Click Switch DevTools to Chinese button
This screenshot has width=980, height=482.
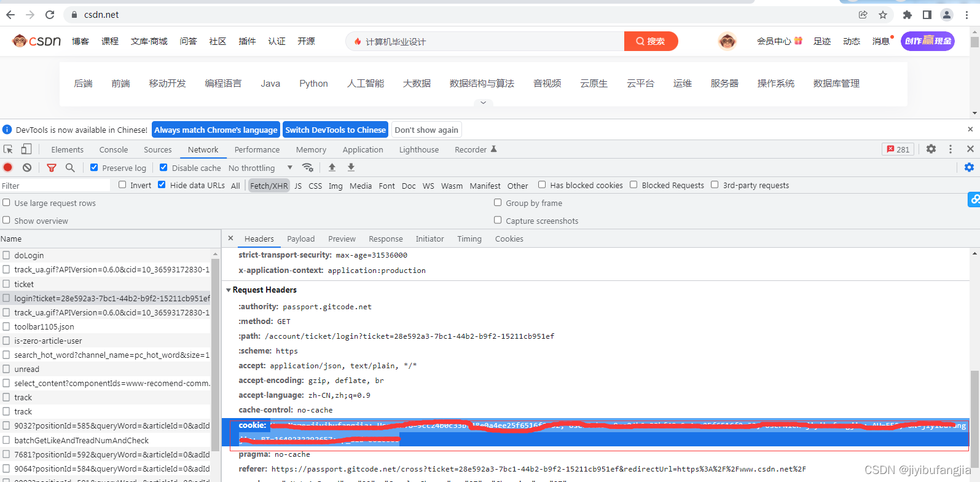[x=335, y=130]
